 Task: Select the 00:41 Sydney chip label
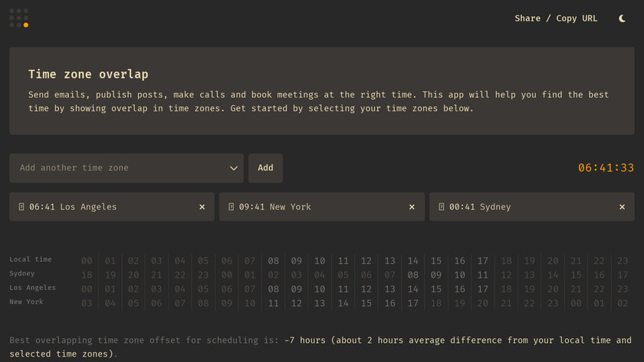[480, 207]
